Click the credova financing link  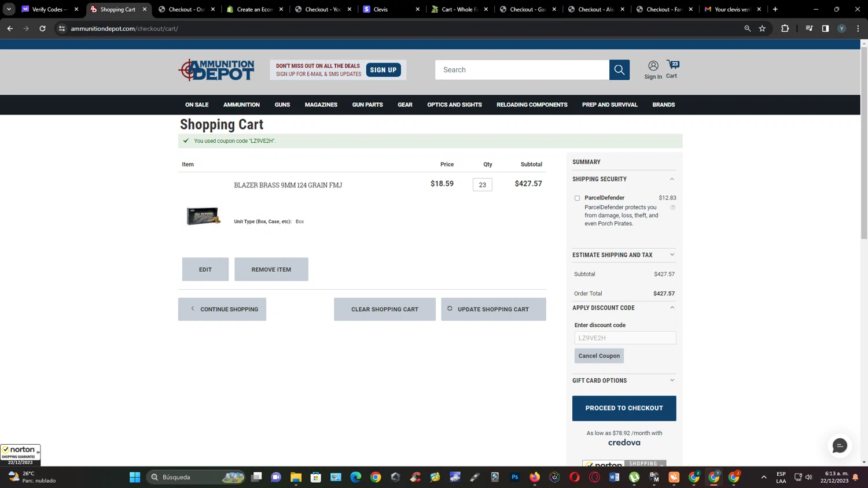point(624,443)
